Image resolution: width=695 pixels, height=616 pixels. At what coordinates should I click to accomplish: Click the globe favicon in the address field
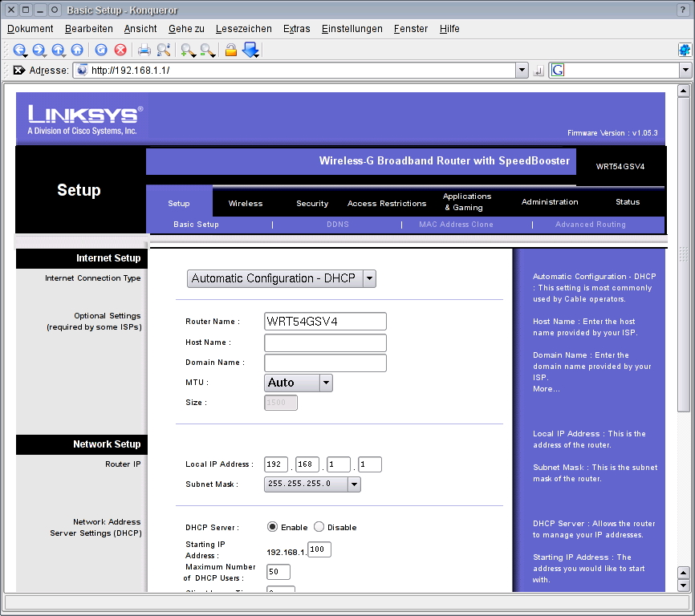[x=82, y=70]
